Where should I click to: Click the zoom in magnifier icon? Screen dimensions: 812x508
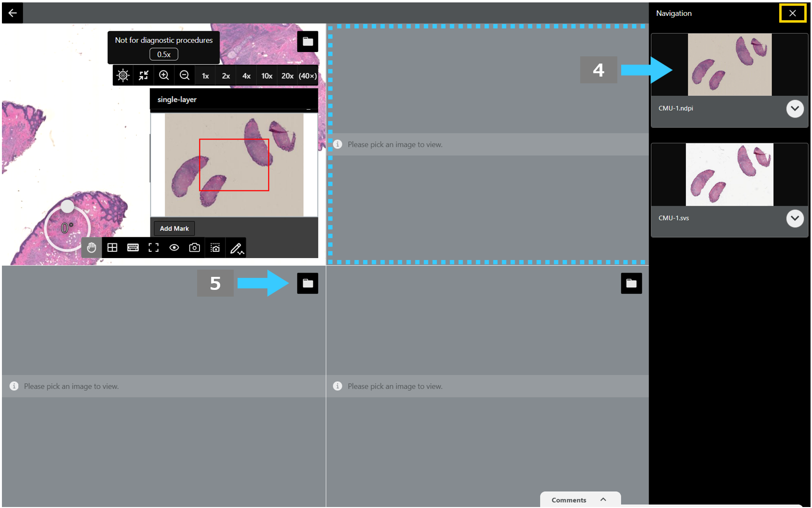[x=164, y=76]
